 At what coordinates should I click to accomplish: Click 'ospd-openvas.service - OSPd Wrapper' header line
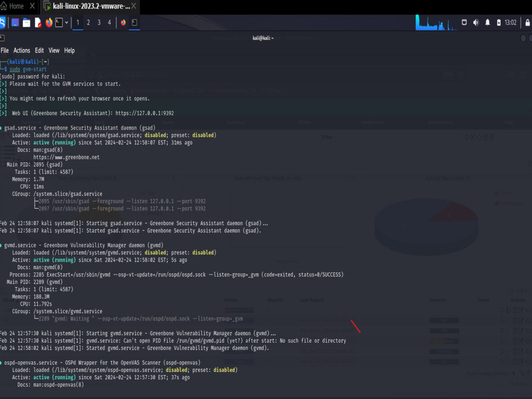click(102, 363)
